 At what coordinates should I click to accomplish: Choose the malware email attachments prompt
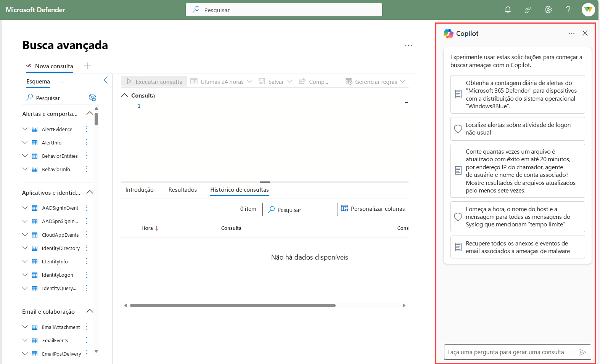(518, 247)
